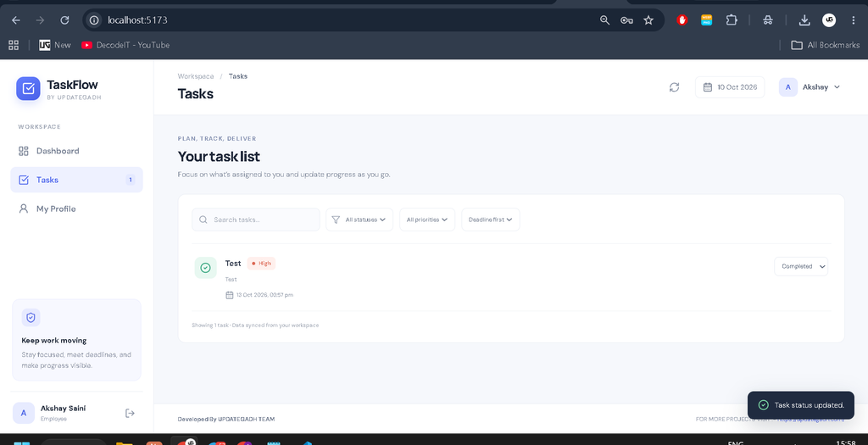Screen dimensions: 868x445
Task: Click the green completed check icon for Test
Action: coord(205,268)
